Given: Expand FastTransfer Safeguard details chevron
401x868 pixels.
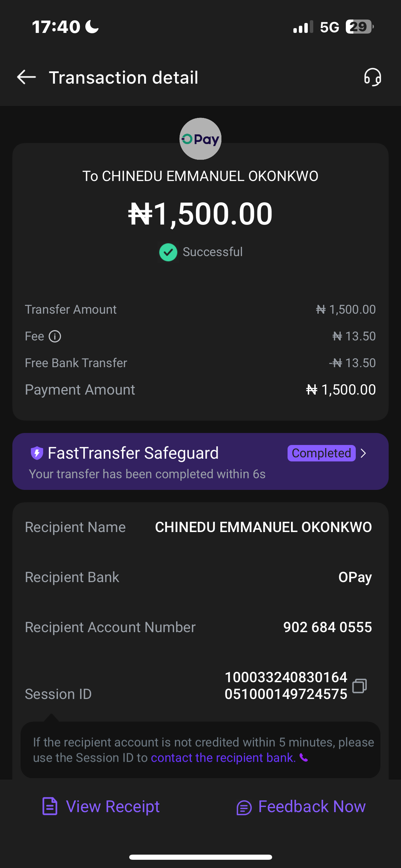Looking at the screenshot, I should tap(364, 453).
